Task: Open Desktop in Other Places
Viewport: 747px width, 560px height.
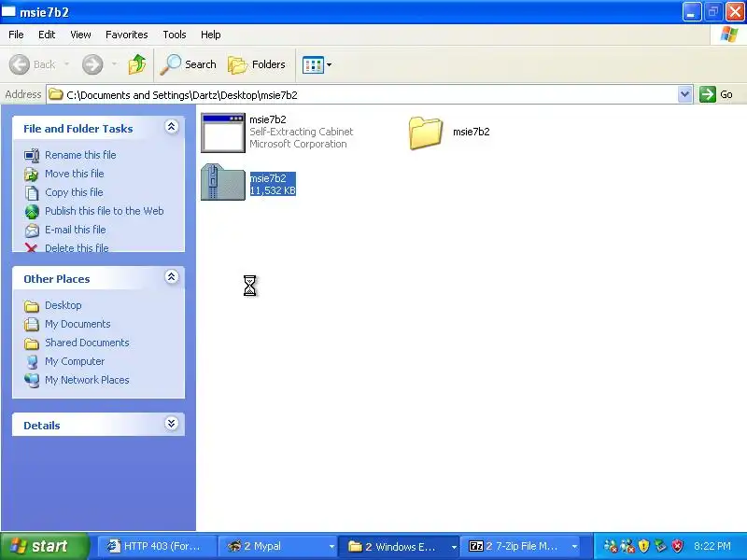Action: tap(63, 305)
